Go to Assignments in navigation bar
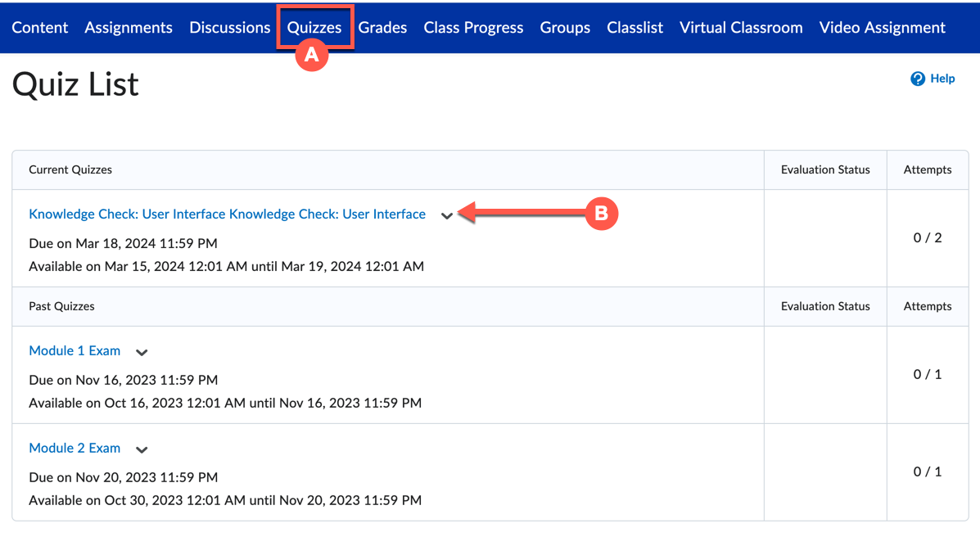Screen dimensions: 980x537 coord(129,27)
